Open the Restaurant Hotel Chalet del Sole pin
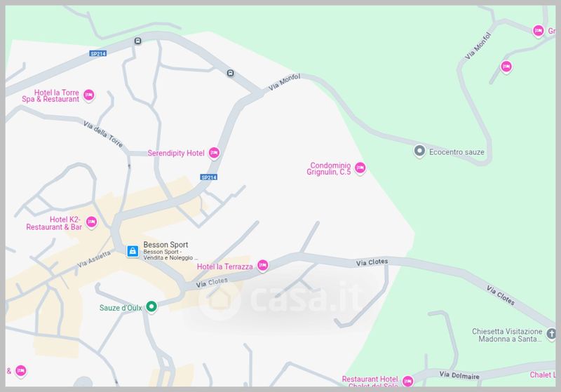Viewport: 561px width, 392px height. [x=407, y=381]
